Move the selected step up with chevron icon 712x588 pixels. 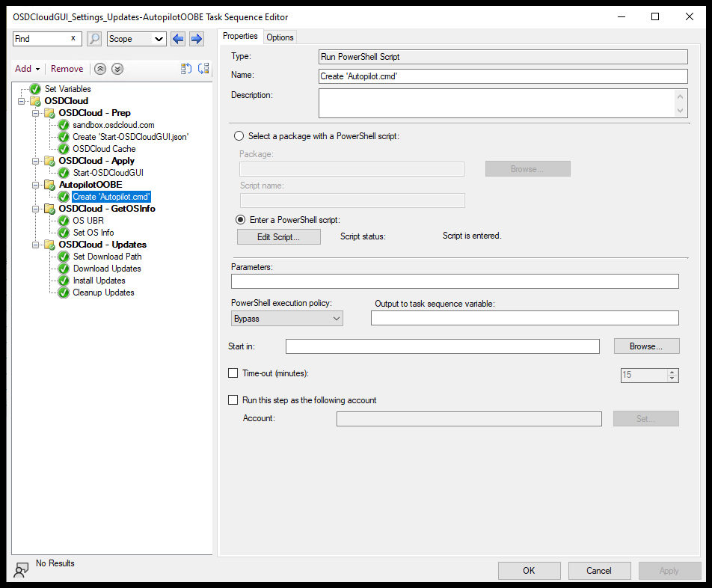(x=99, y=68)
